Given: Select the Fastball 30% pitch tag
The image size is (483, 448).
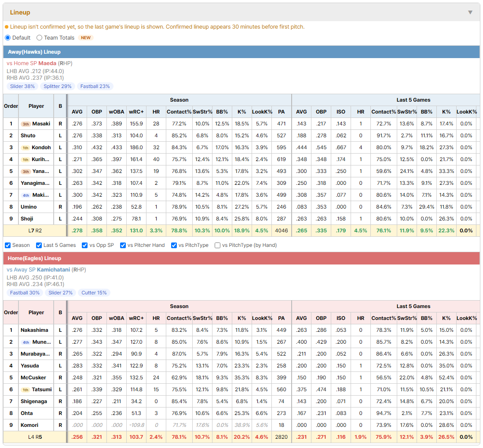Looking at the screenshot, I should coord(25,293).
